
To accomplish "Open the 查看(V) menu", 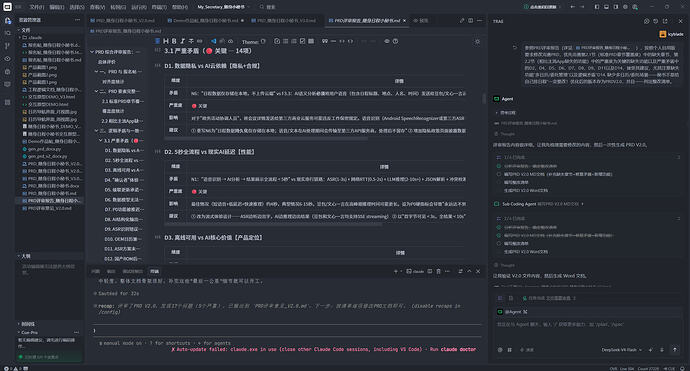I will (97, 7).
